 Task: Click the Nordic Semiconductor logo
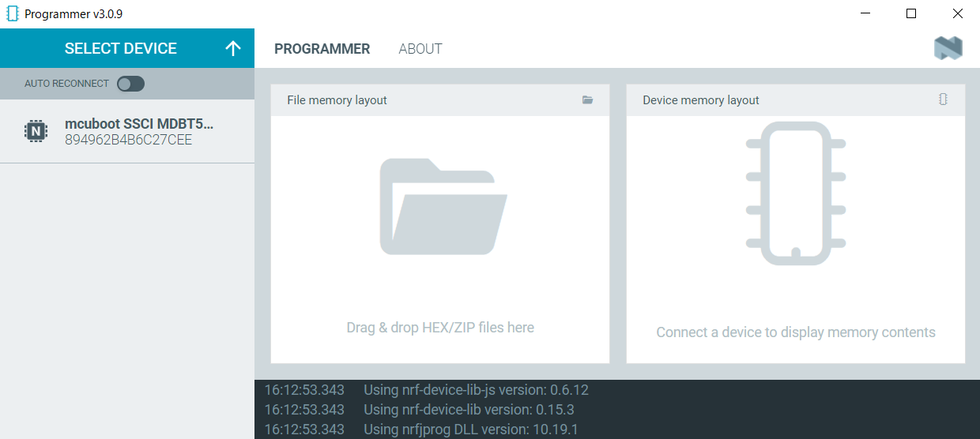[x=948, y=48]
